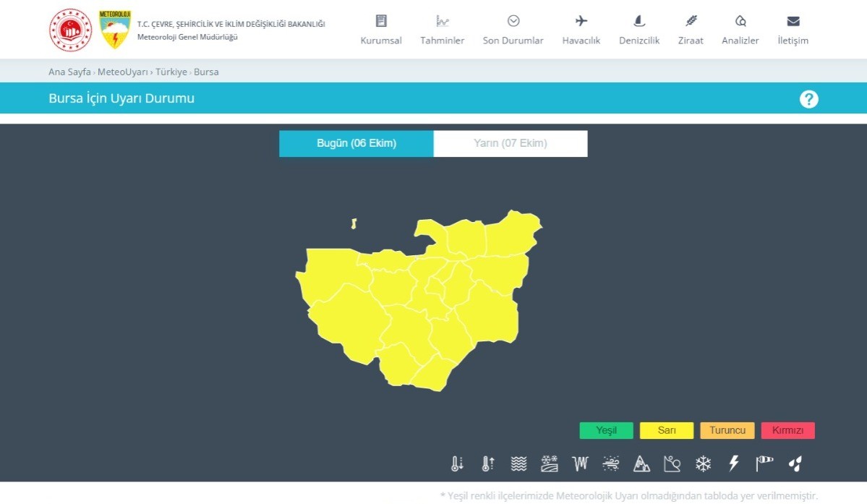Select the snowflake snow warning icon

(703, 464)
